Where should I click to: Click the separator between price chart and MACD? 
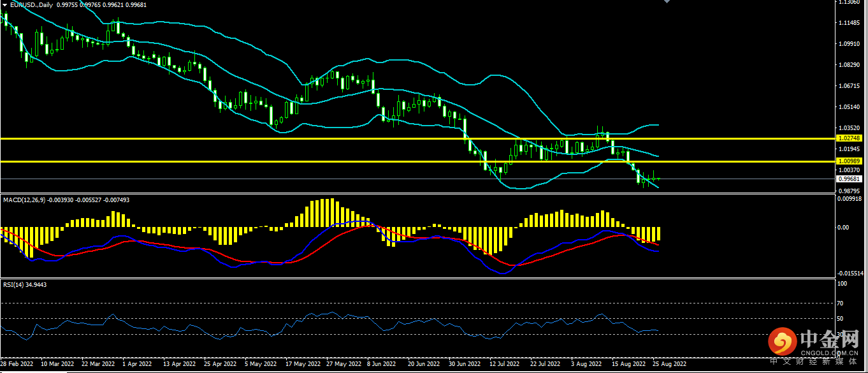tap(414, 194)
